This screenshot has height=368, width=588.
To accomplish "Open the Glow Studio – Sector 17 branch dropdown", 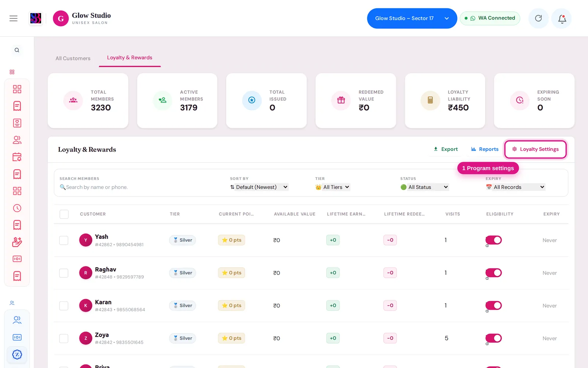I will 412,18.
